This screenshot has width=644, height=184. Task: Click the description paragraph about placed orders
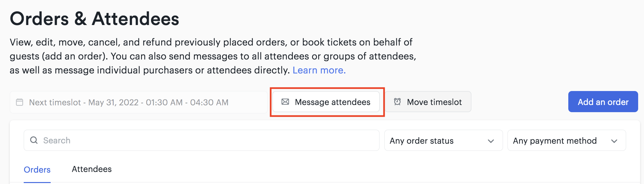(x=213, y=56)
